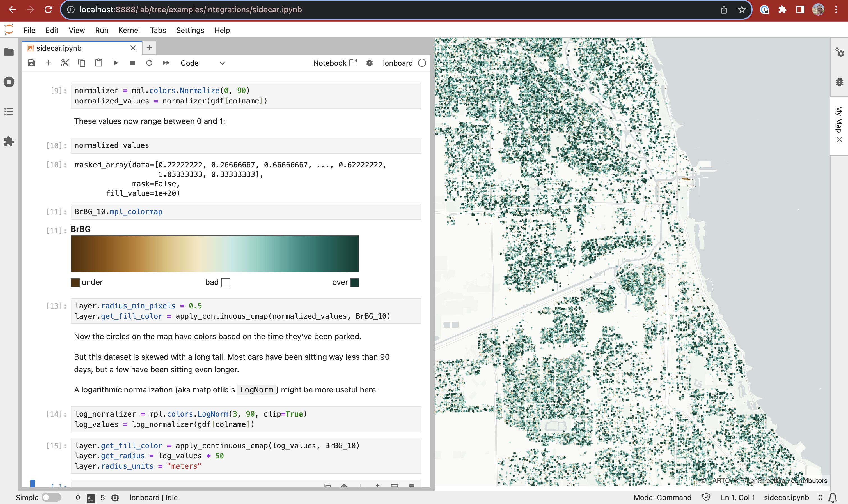The image size is (848, 504).
Task: Close the My Map sidecar panel
Action: [839, 140]
